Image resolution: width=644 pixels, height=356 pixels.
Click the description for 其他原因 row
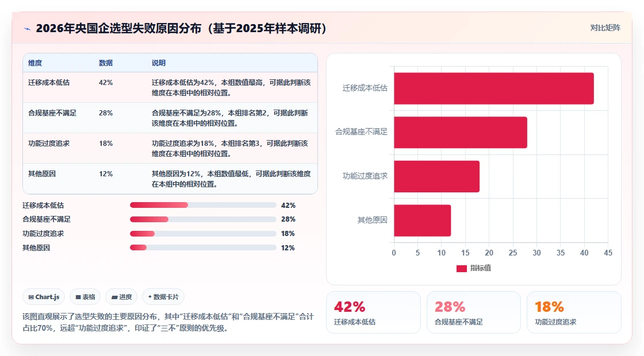click(231, 179)
